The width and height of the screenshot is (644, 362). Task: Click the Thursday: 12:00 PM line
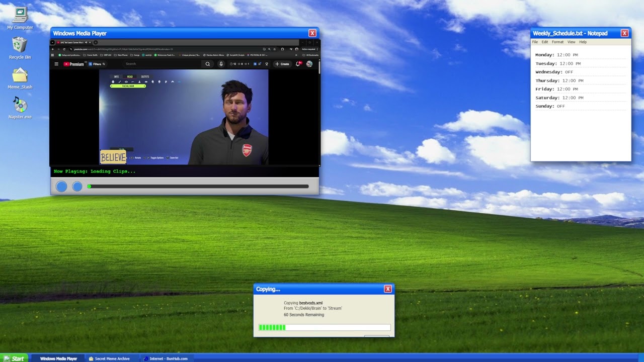[559, 80]
